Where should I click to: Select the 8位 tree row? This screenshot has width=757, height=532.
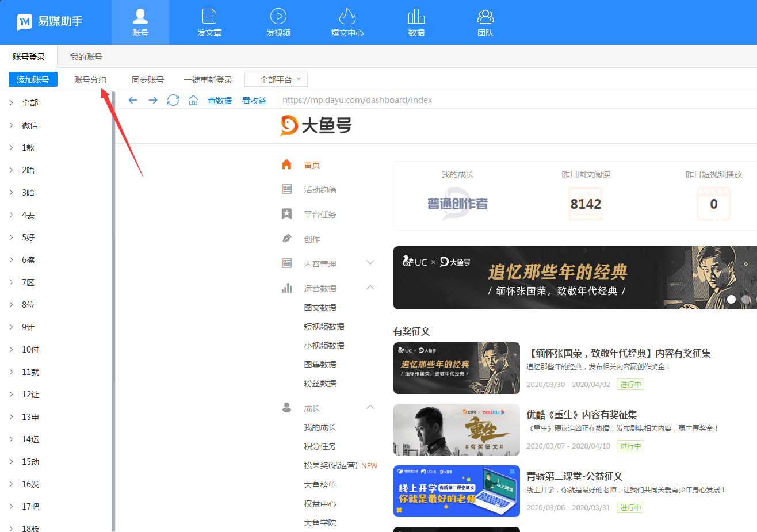tap(56, 305)
